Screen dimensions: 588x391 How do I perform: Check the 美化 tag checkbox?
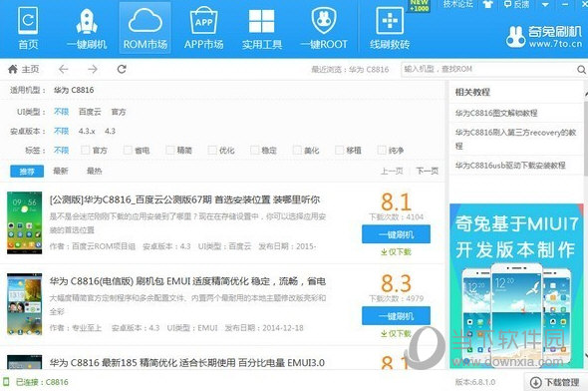(x=297, y=150)
